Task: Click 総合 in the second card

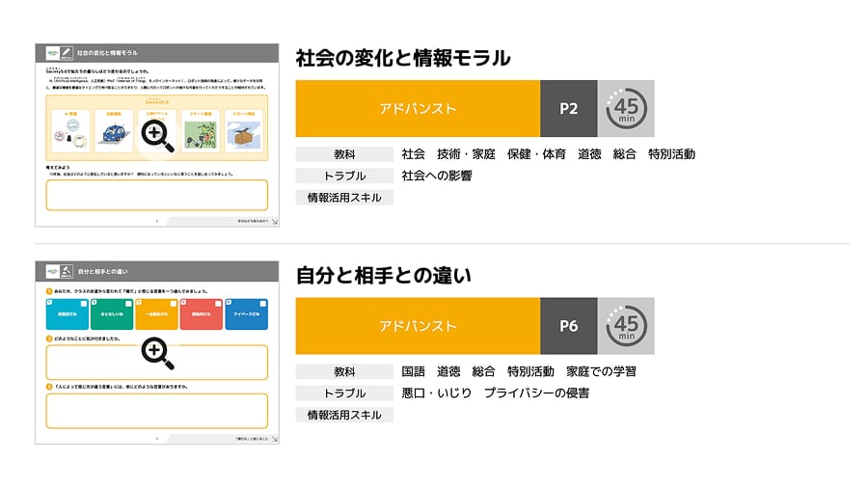Action: tap(483, 371)
